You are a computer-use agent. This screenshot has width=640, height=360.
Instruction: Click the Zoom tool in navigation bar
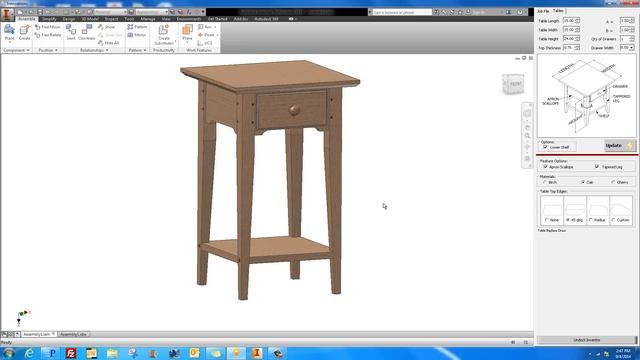point(527,136)
